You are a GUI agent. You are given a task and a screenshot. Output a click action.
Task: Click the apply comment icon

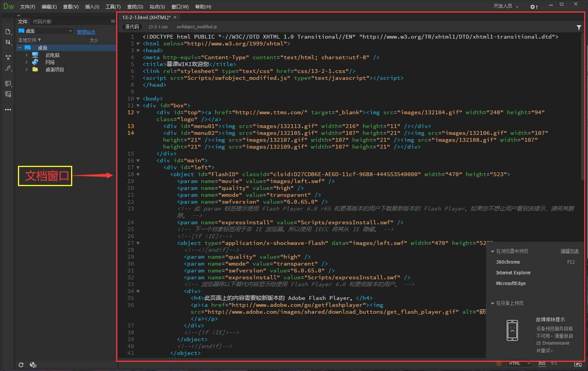[8, 83]
